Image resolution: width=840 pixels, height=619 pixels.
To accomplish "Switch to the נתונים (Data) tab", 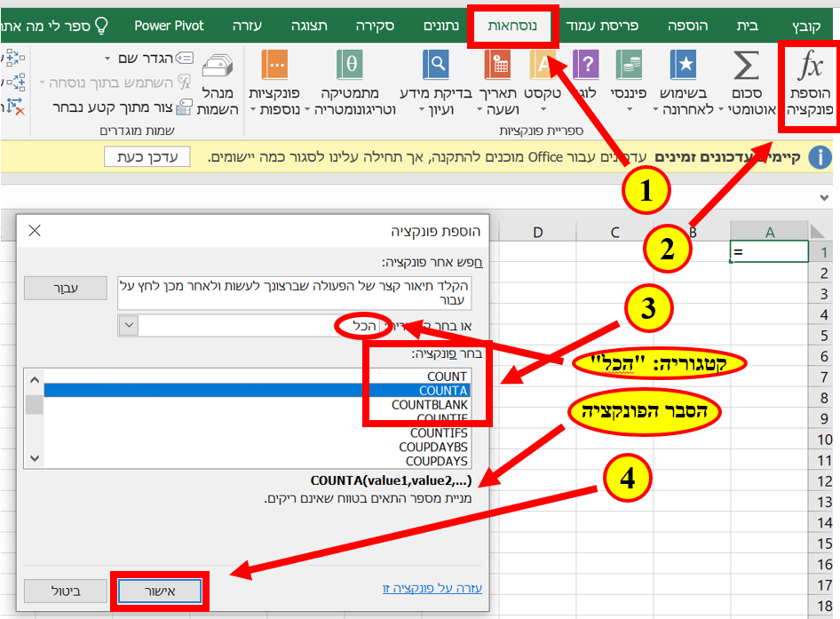I will (x=441, y=26).
